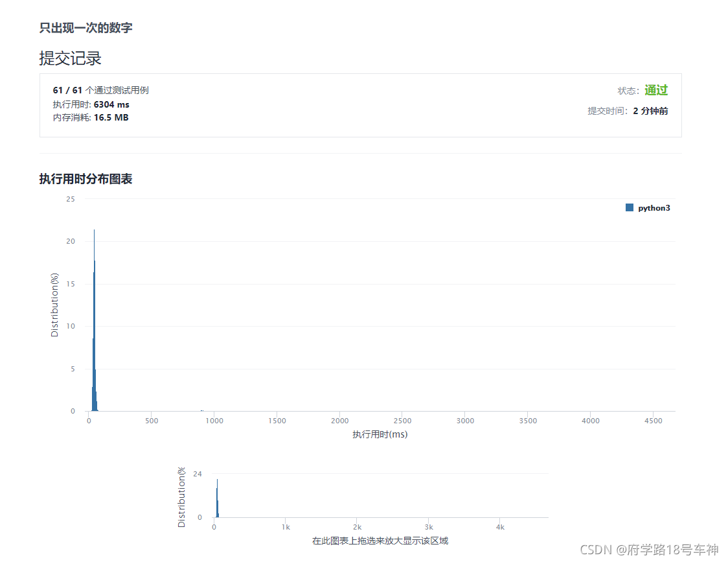Click the 16.5 MB memory value

coord(111,117)
